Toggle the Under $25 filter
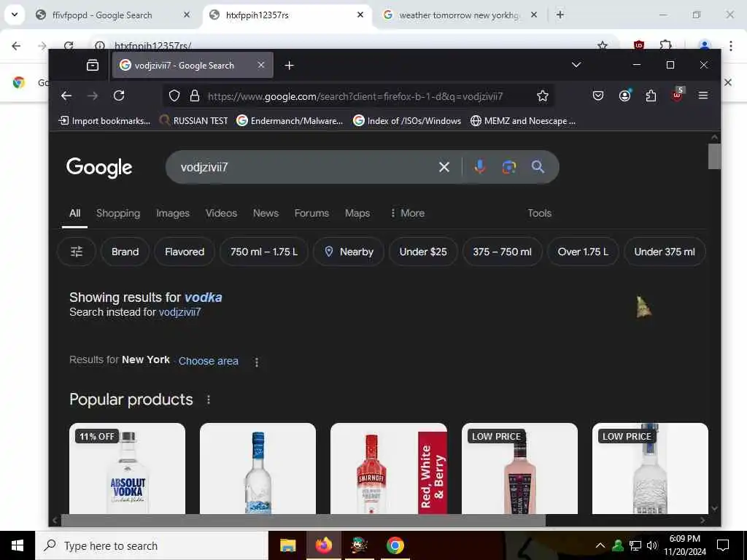 tap(423, 252)
